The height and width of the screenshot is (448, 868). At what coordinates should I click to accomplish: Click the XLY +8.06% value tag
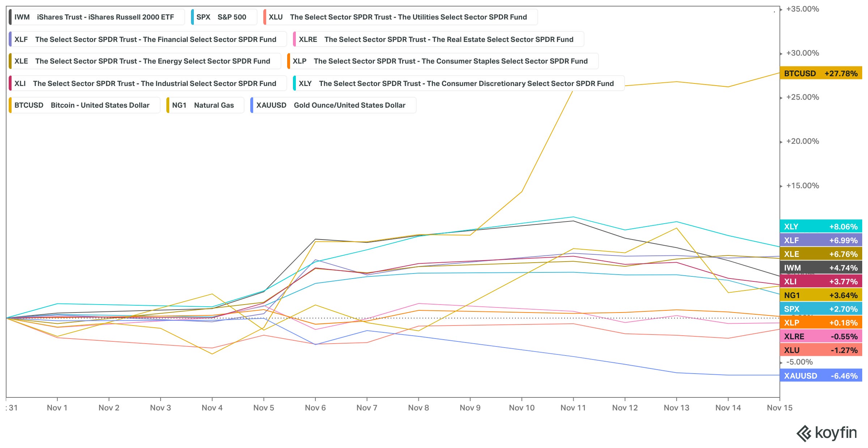click(x=820, y=227)
